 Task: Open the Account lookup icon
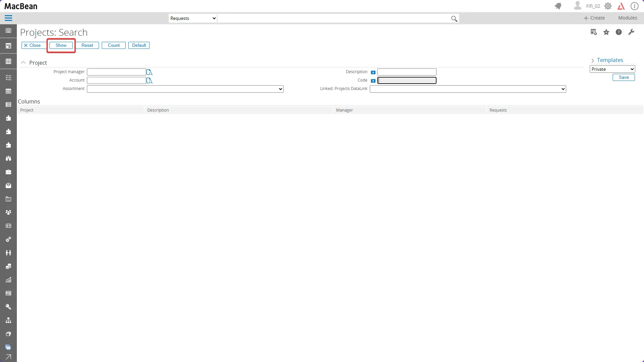pyautogui.click(x=150, y=81)
